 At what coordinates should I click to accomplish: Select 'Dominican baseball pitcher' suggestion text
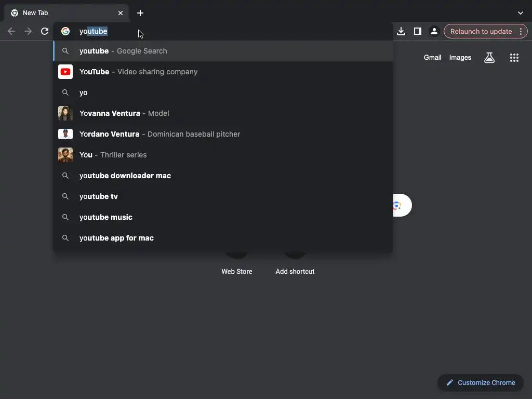pyautogui.click(x=194, y=134)
